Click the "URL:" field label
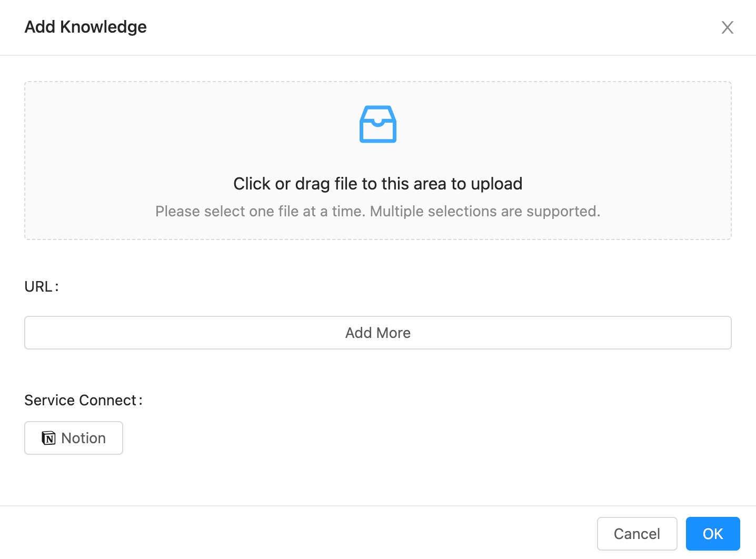This screenshot has width=756, height=559. pyautogui.click(x=41, y=287)
